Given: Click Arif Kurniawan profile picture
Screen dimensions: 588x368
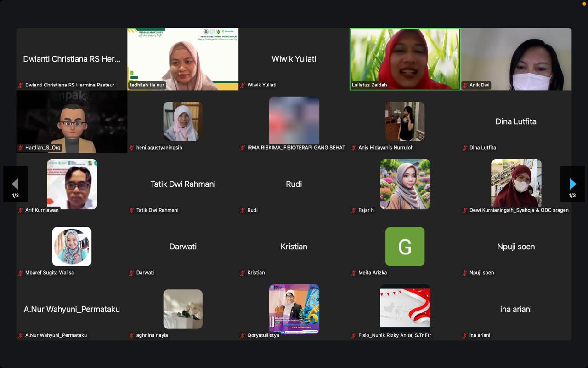Looking at the screenshot, I should click(x=72, y=184).
